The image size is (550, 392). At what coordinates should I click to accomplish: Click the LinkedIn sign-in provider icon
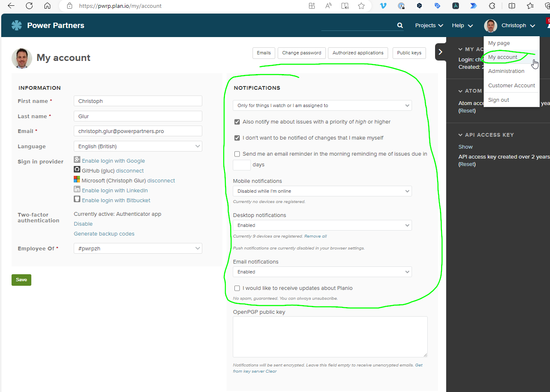pos(77,189)
